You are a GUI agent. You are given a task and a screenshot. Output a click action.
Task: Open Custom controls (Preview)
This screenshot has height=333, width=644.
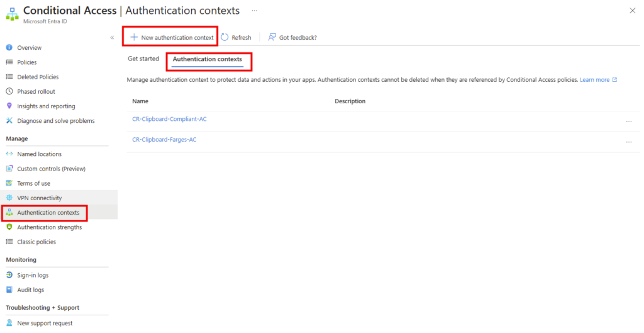(52, 169)
